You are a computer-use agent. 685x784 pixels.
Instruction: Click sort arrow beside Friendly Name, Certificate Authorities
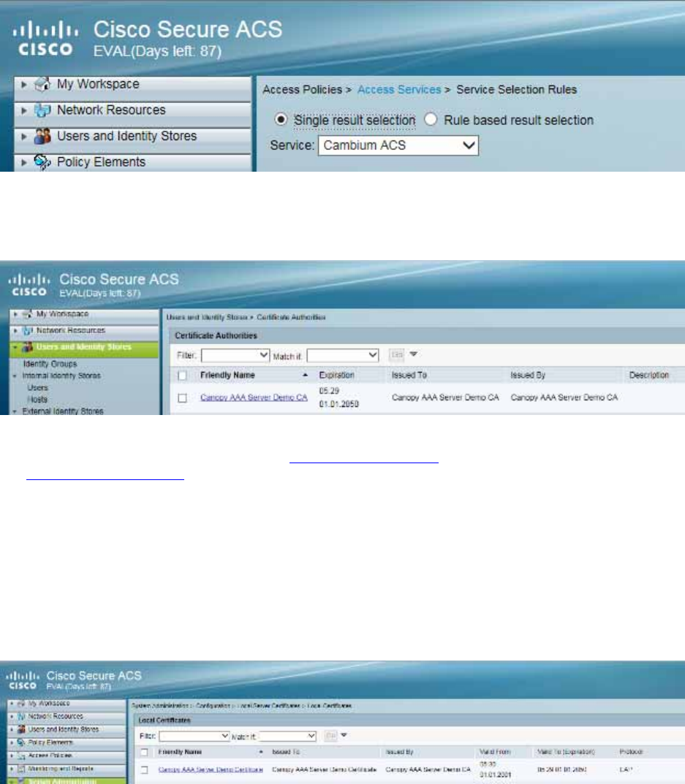tap(306, 375)
